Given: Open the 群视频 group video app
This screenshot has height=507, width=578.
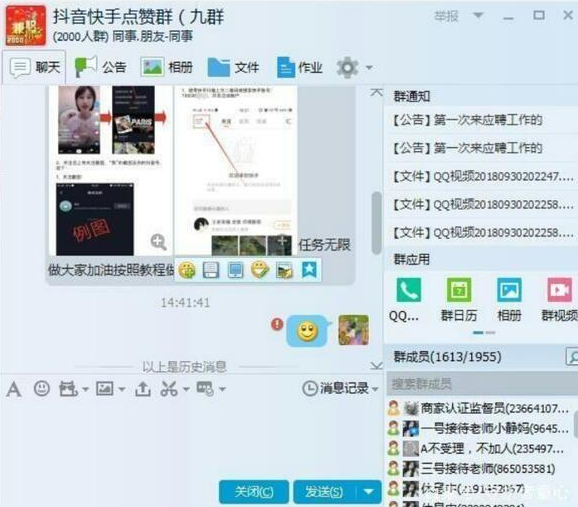Looking at the screenshot, I should pos(560,290).
